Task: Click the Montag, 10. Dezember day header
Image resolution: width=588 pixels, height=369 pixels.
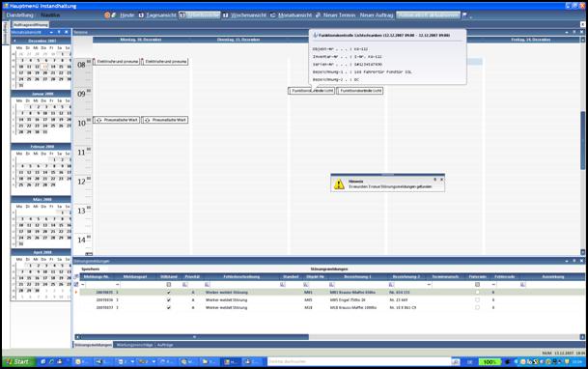Action: 141,40
